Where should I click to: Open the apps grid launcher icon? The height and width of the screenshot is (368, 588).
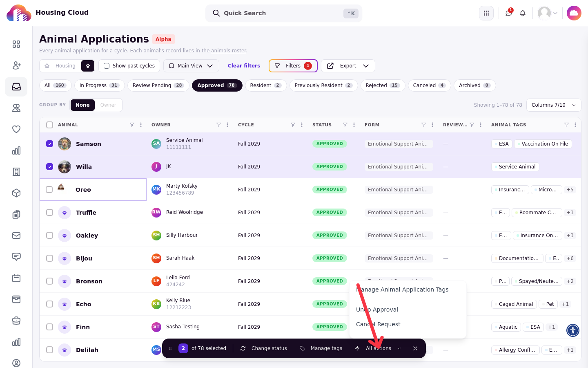click(486, 13)
